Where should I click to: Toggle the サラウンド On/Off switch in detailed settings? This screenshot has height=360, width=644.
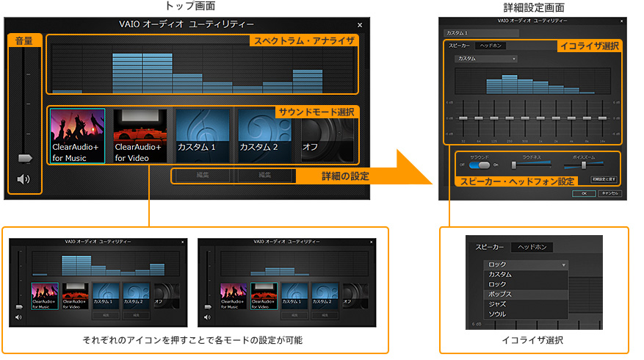tap(480, 165)
